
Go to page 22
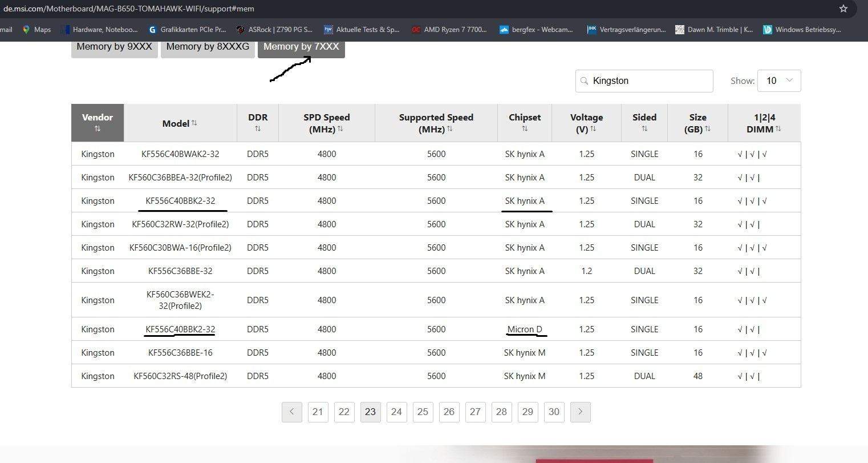pos(344,412)
